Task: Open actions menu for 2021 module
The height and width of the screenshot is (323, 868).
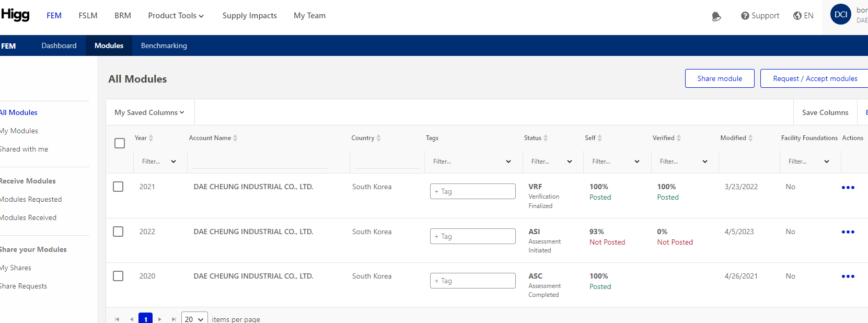Action: pyautogui.click(x=848, y=188)
